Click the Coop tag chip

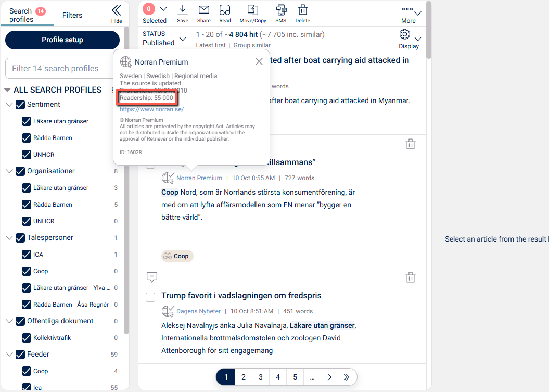[177, 256]
